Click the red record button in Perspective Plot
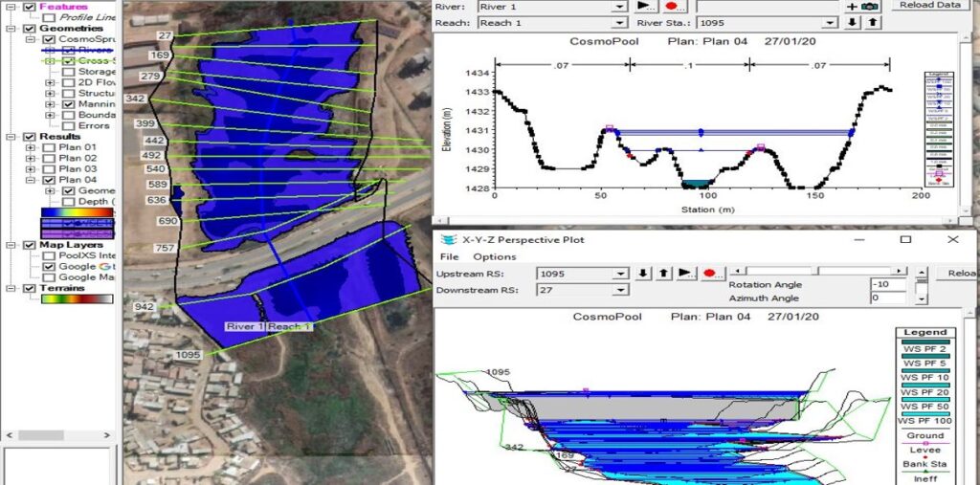 710,273
